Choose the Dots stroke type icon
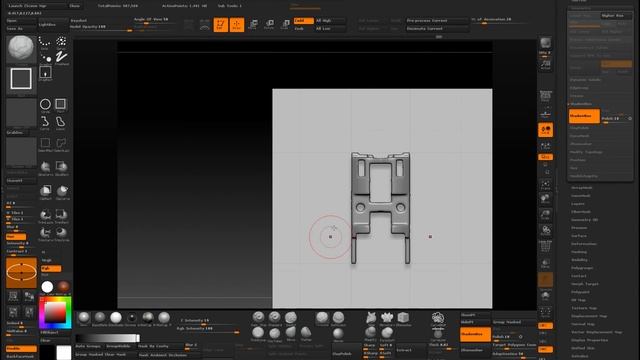The image size is (640, 360). 45,41
